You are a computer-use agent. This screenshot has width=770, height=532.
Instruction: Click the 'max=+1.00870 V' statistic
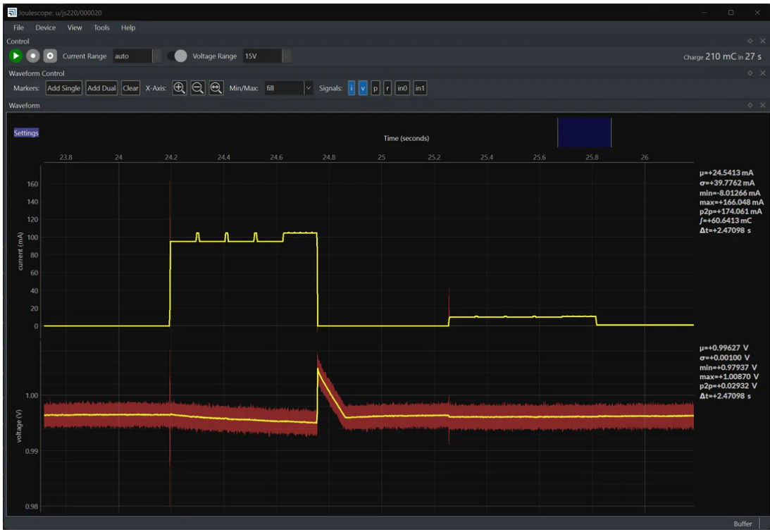coord(728,377)
